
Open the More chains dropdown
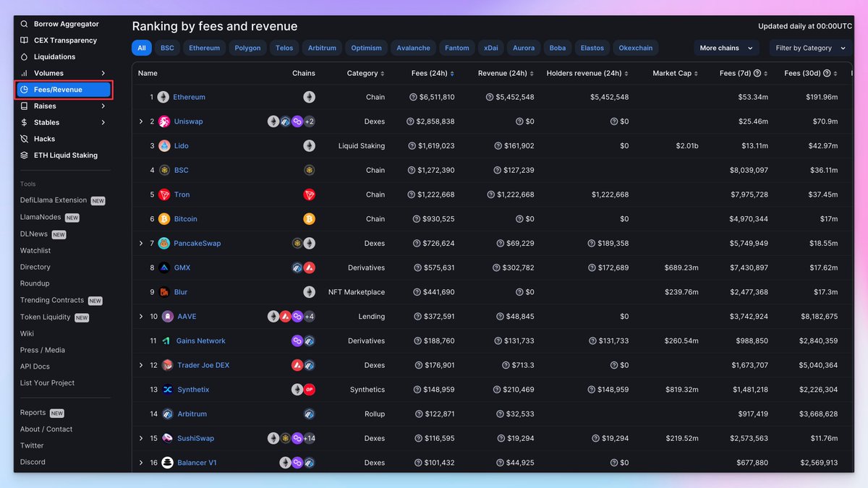click(x=726, y=48)
